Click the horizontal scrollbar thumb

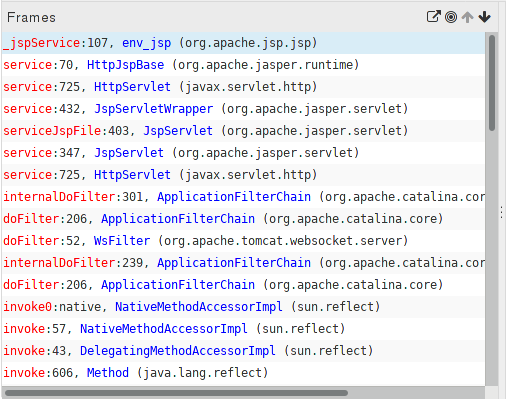pyautogui.click(x=176, y=393)
